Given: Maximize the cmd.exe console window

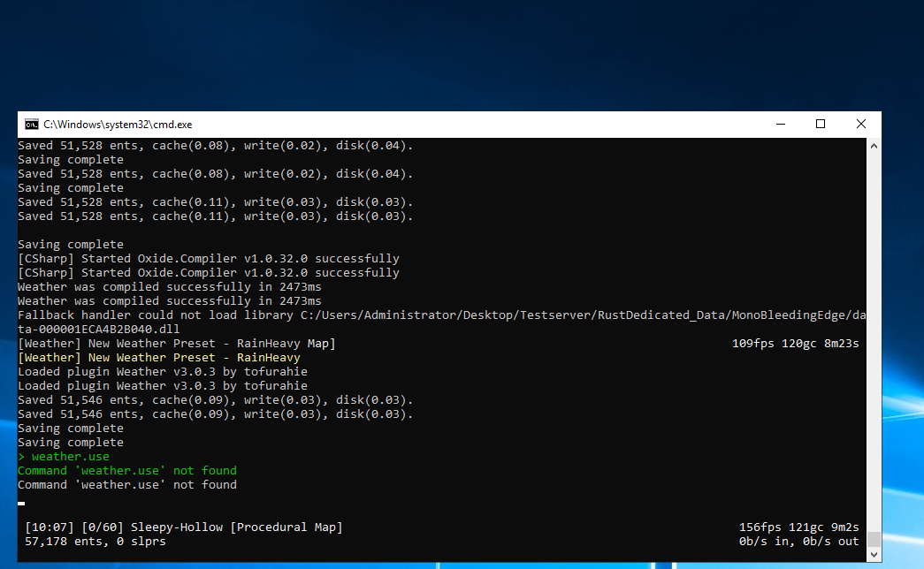Looking at the screenshot, I should coord(821,125).
